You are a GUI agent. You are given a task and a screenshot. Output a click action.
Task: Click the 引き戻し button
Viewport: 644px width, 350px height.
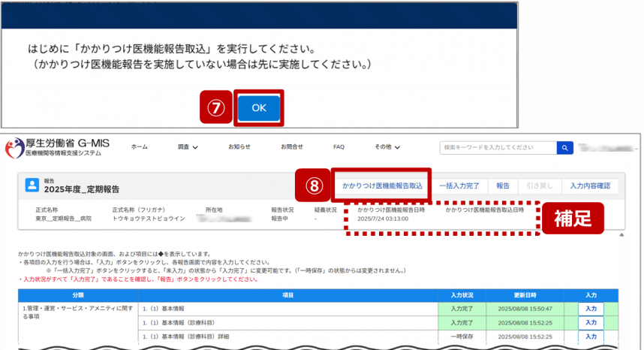click(x=539, y=186)
